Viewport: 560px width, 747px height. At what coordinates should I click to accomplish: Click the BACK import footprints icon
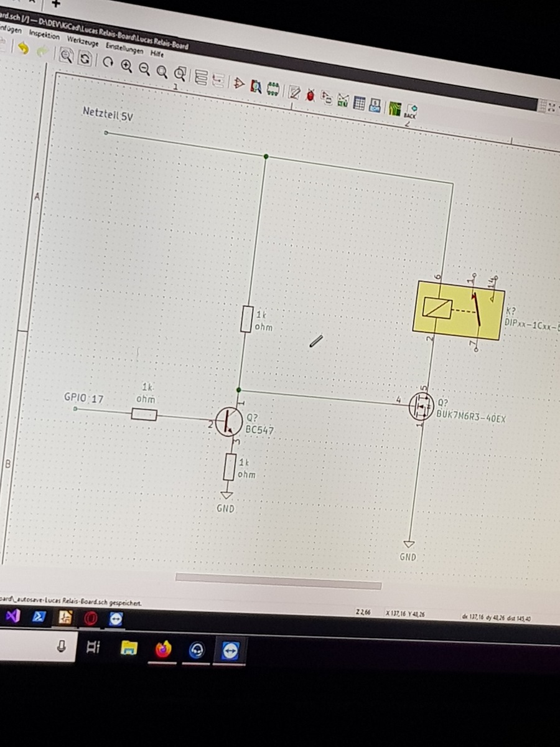[411, 111]
